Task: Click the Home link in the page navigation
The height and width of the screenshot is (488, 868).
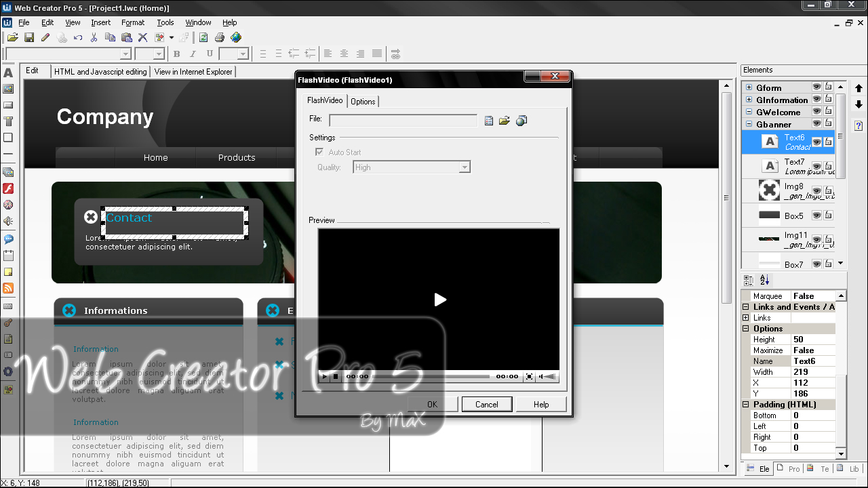Action: (x=155, y=158)
